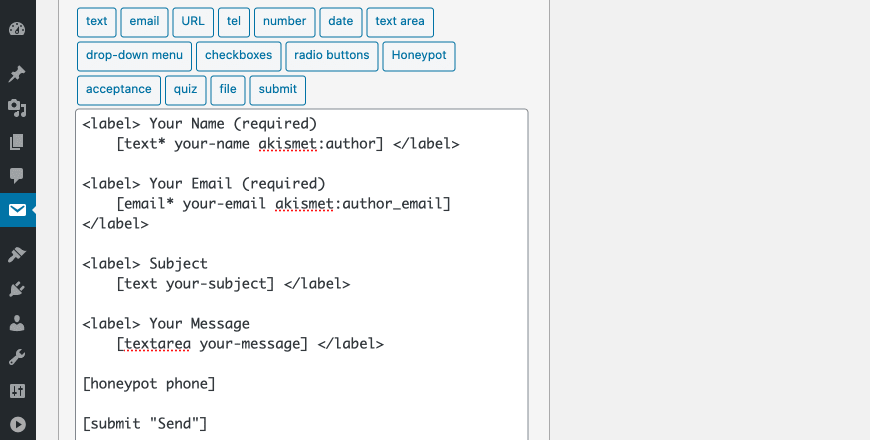
Task: Open the Tools wrench icon
Action: tap(17, 357)
